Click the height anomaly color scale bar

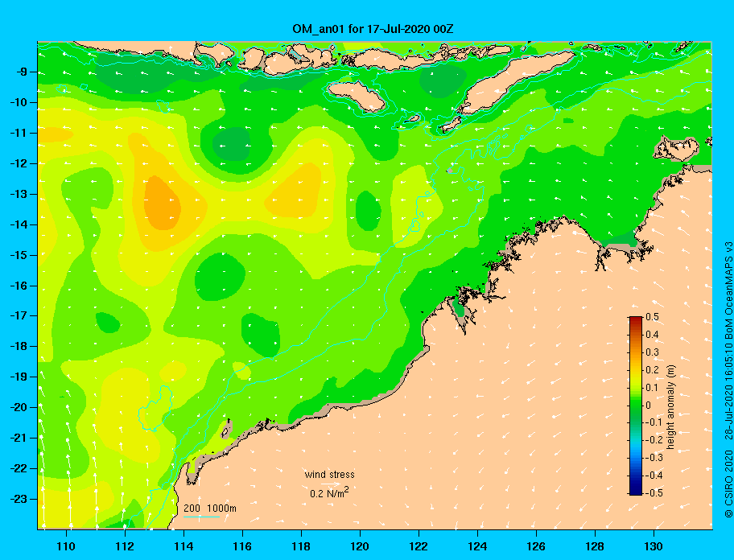pyautogui.click(x=636, y=406)
